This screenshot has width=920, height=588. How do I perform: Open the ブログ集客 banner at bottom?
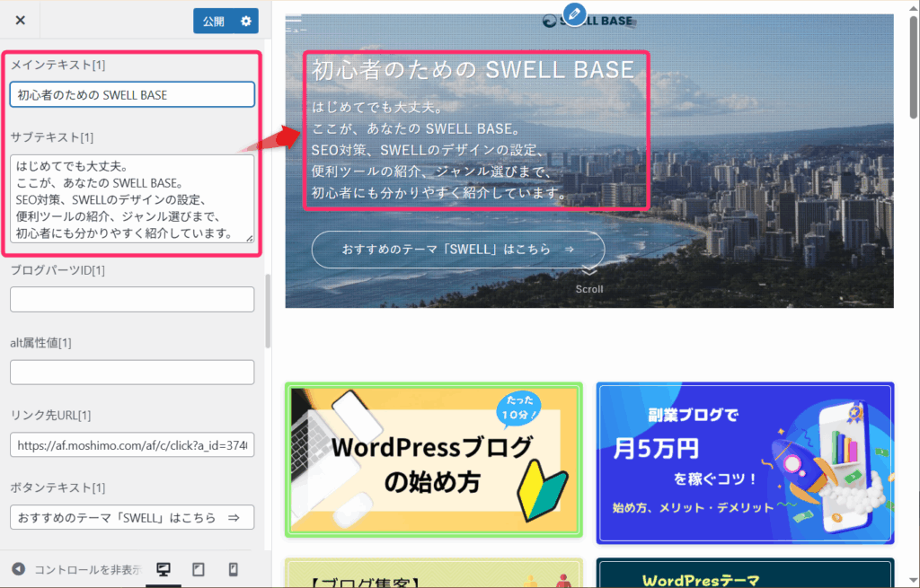click(x=434, y=573)
